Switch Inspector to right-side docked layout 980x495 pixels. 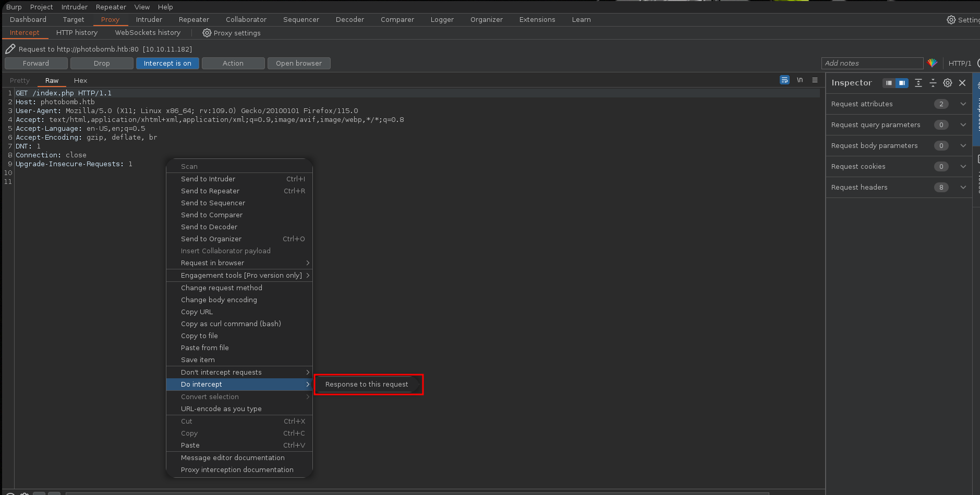point(902,83)
